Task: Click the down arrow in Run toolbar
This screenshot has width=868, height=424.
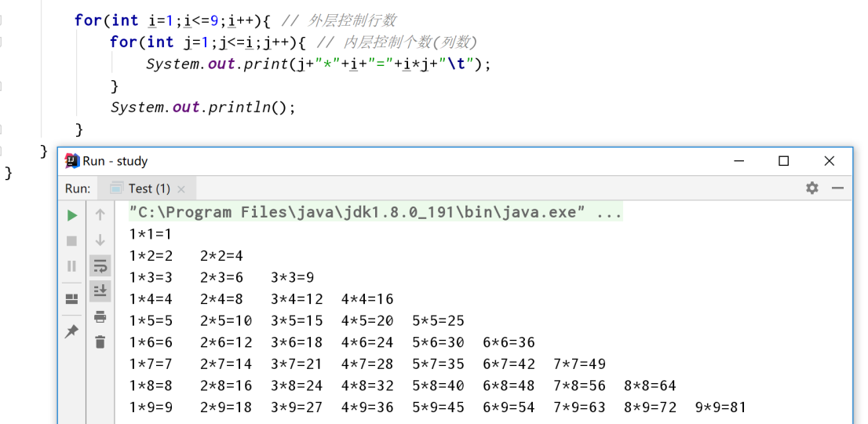Action: coord(100,240)
